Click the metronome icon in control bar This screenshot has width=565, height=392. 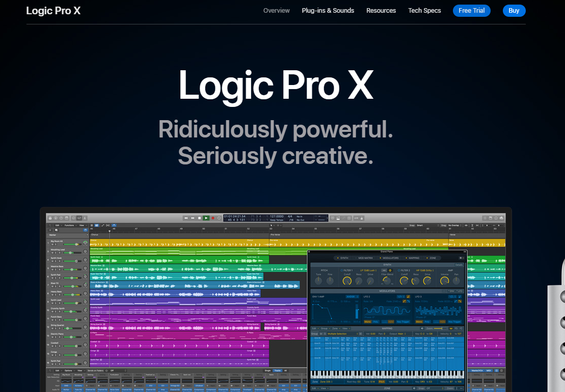click(362, 218)
